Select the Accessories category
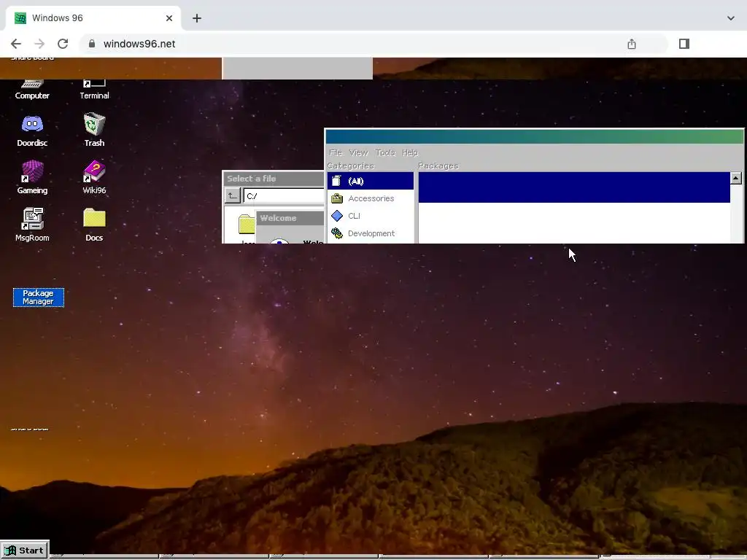Screen dimensions: 747x560 click(370, 198)
